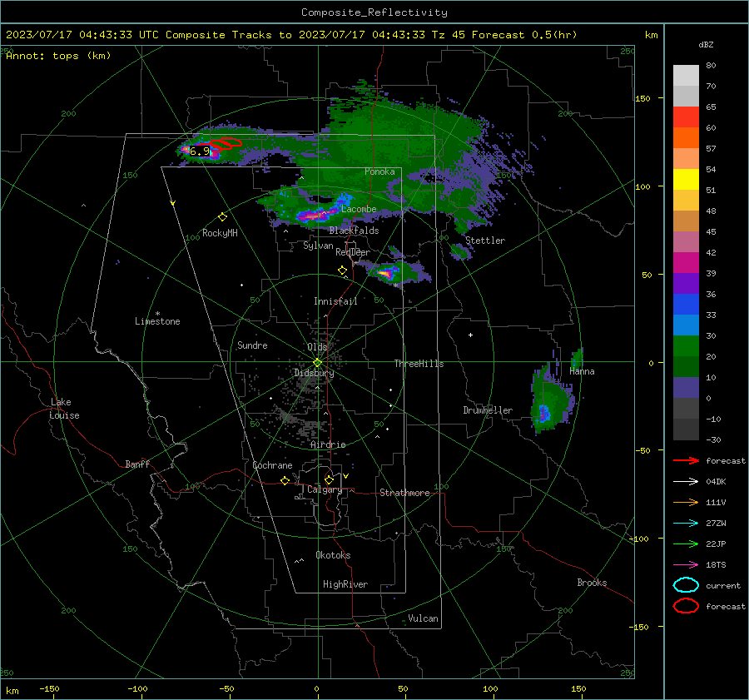This screenshot has width=749, height=700.
Task: Click the intense storm cell east of RedDeer
Action: click(x=386, y=274)
